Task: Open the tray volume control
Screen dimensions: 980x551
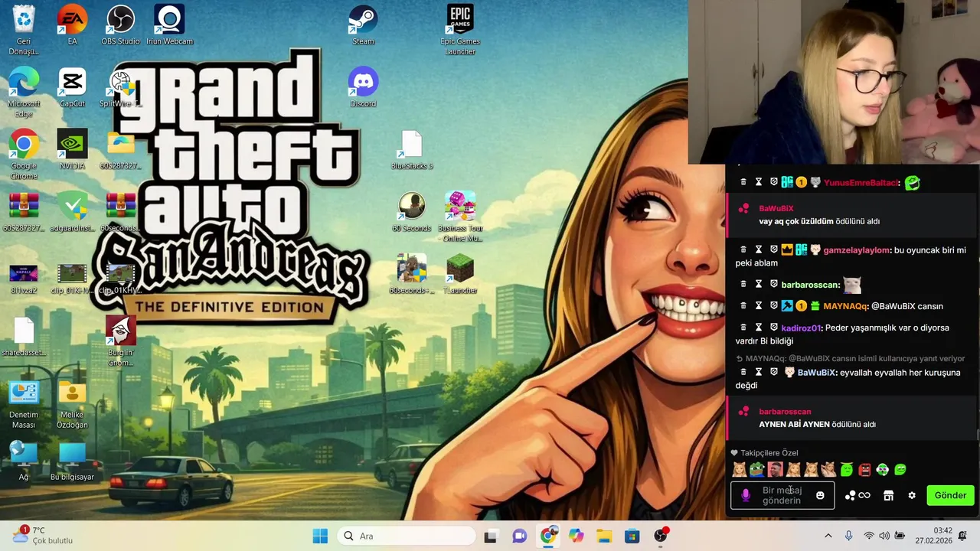Action: [884, 536]
